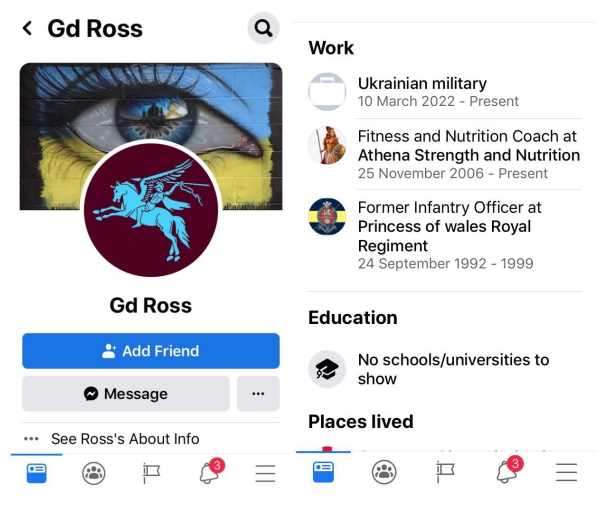Open search with the magnifier icon
Screen dimensions: 603x516
click(x=263, y=28)
